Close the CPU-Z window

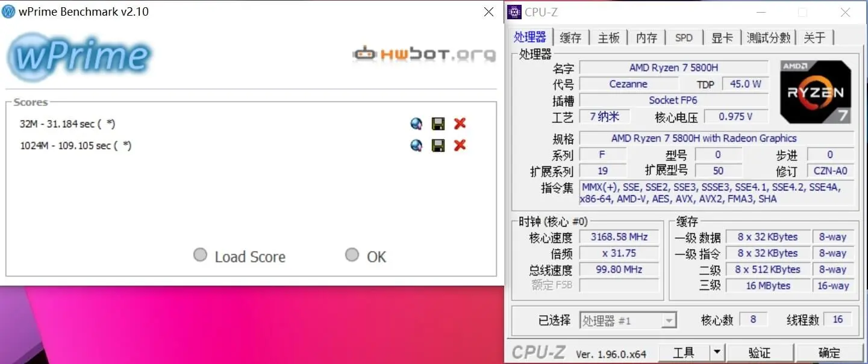845,12
